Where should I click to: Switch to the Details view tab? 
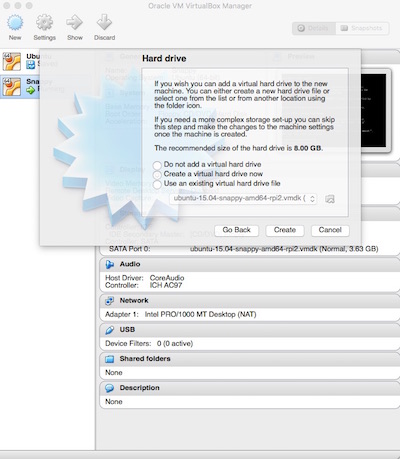click(x=314, y=28)
